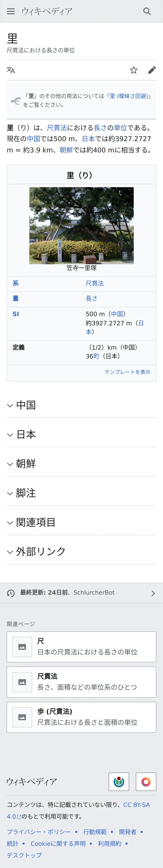Click the MediaWiki logo button
Screen dimensions: 163x868
pos(146,781)
